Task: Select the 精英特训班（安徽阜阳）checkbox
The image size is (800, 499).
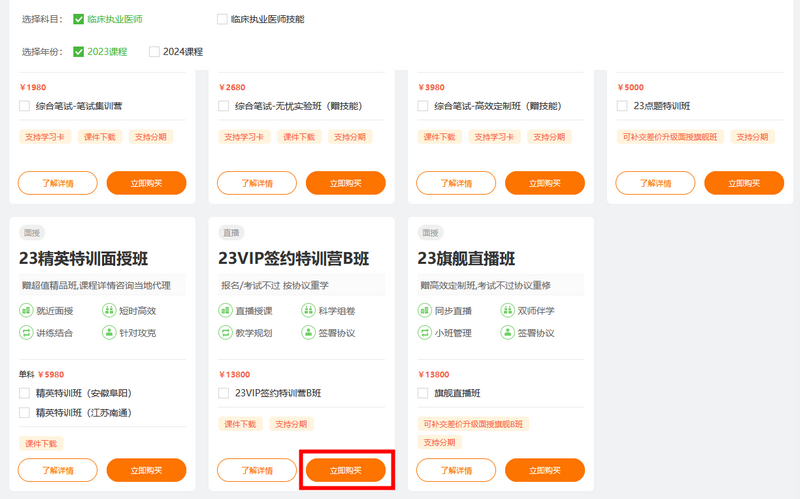Action: (25, 393)
